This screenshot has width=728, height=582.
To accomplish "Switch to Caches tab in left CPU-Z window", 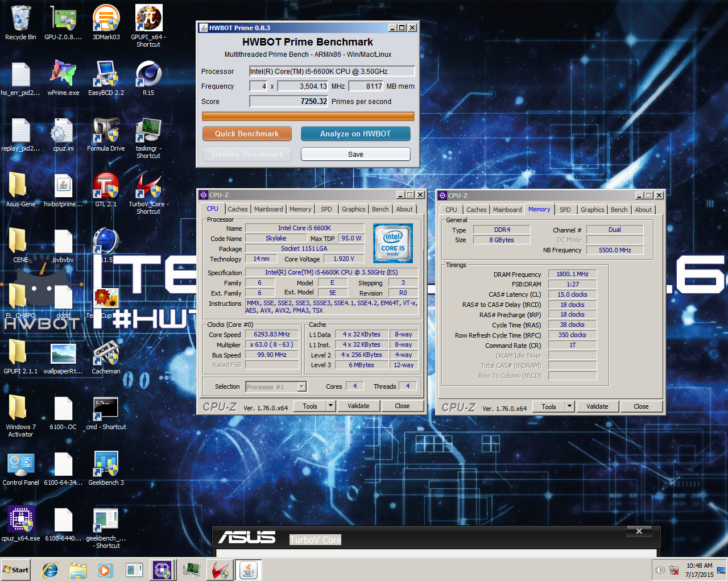I will pos(238,209).
